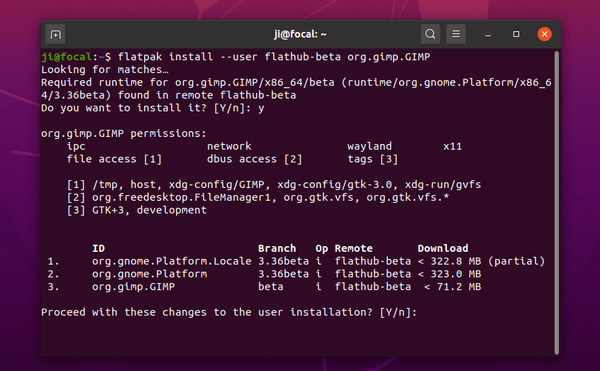Click 'Required runtime for org.gimp.GIMP' line
Viewport: 600px width, 371px height.
click(296, 83)
